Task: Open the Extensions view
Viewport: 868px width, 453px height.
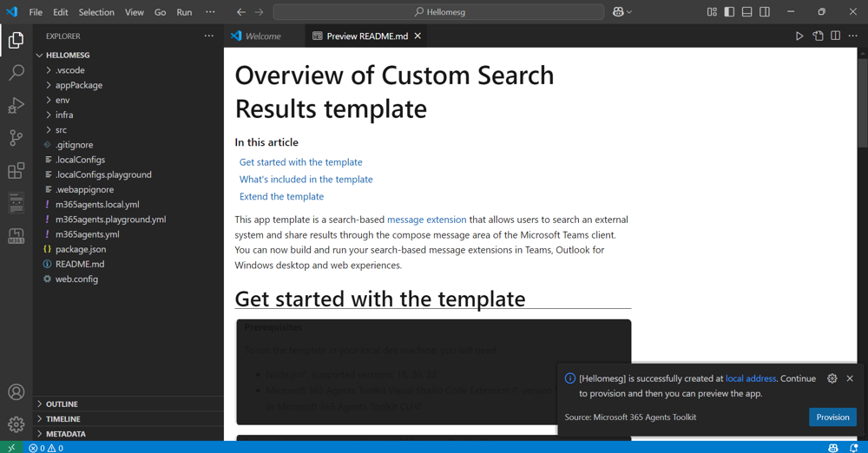Action: (16, 170)
